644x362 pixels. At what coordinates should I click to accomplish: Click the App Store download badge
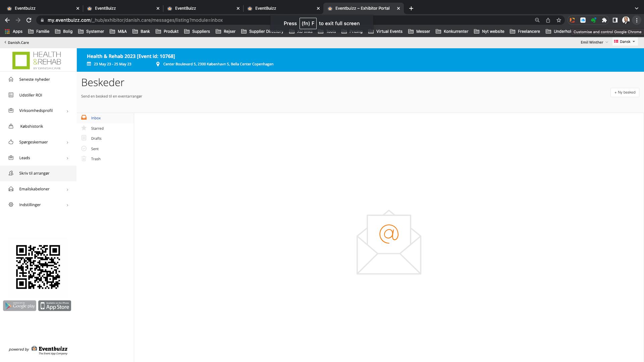[55, 306]
